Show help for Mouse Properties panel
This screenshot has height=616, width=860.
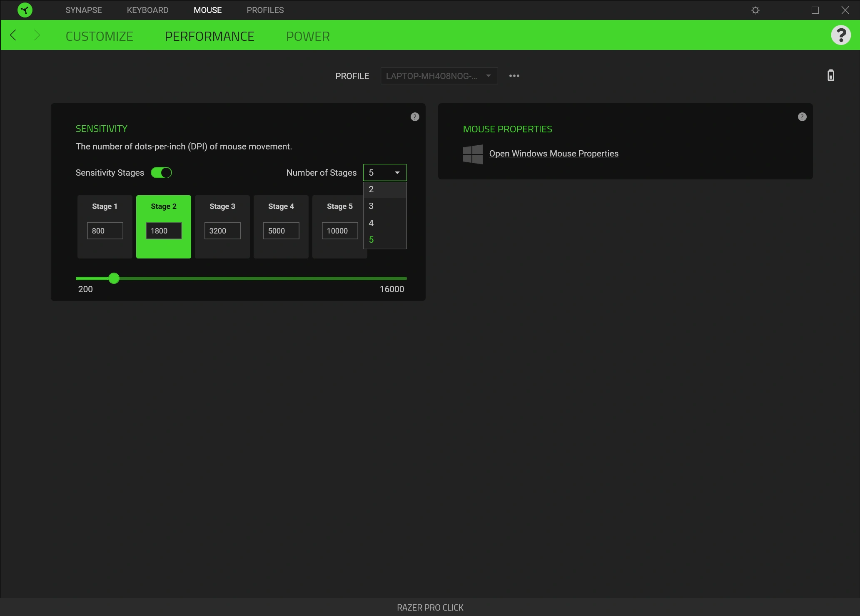tap(802, 117)
